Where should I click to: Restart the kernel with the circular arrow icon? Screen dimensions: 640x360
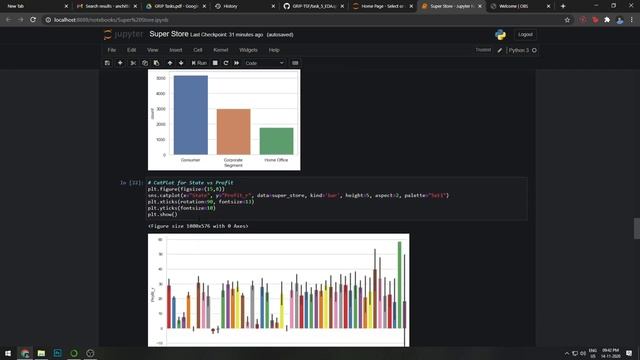[x=226, y=63]
